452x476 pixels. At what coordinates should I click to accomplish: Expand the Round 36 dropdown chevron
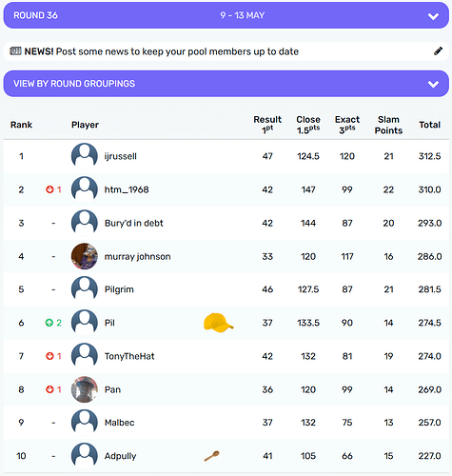(x=433, y=16)
